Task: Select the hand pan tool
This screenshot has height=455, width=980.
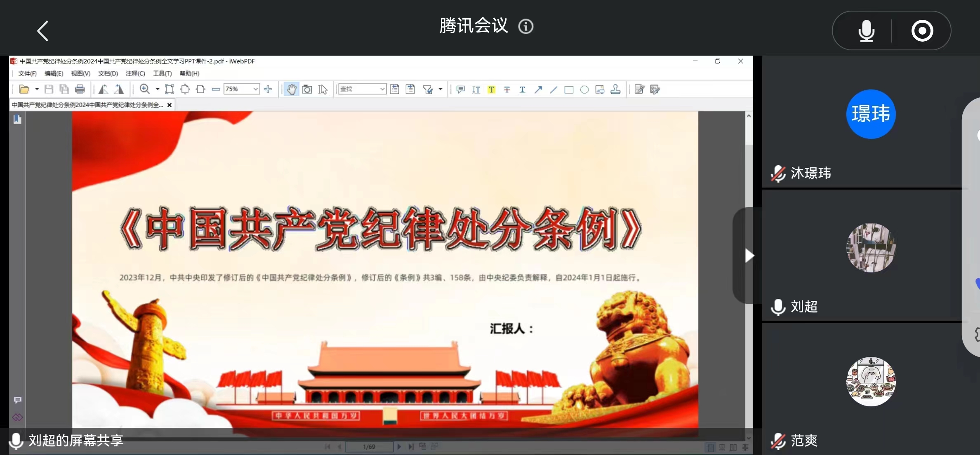Action: (x=292, y=89)
